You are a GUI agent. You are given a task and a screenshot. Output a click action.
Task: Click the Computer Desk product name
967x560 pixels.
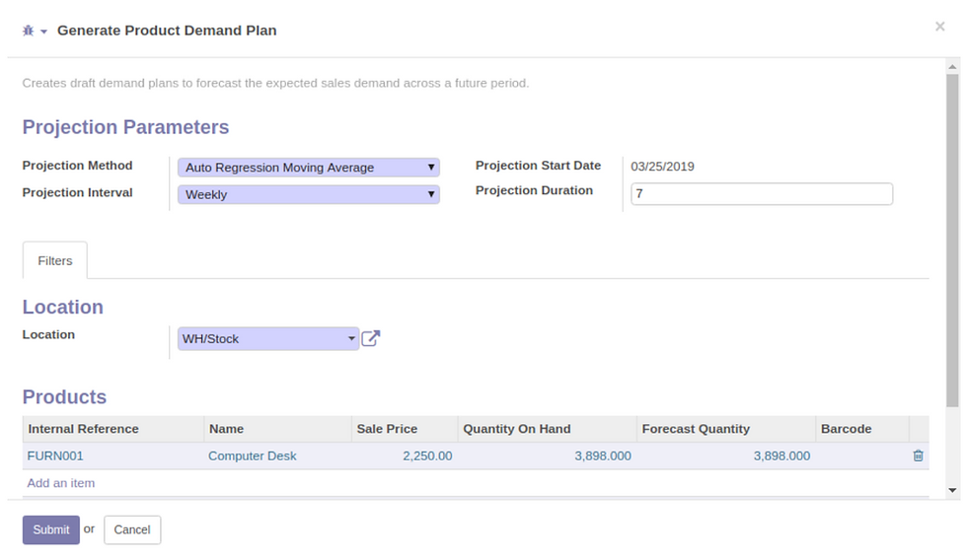(x=253, y=455)
